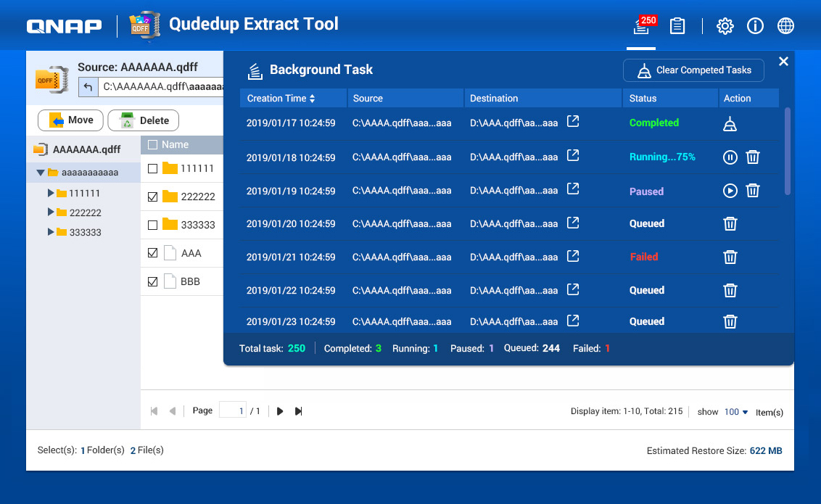This screenshot has width=821, height=504.
Task: Uncheck the 222222 folder checkbox
Action: pyautogui.click(x=153, y=197)
